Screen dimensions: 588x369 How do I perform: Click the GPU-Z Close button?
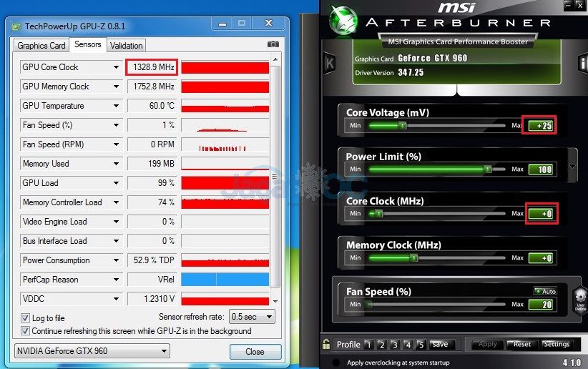click(x=255, y=352)
